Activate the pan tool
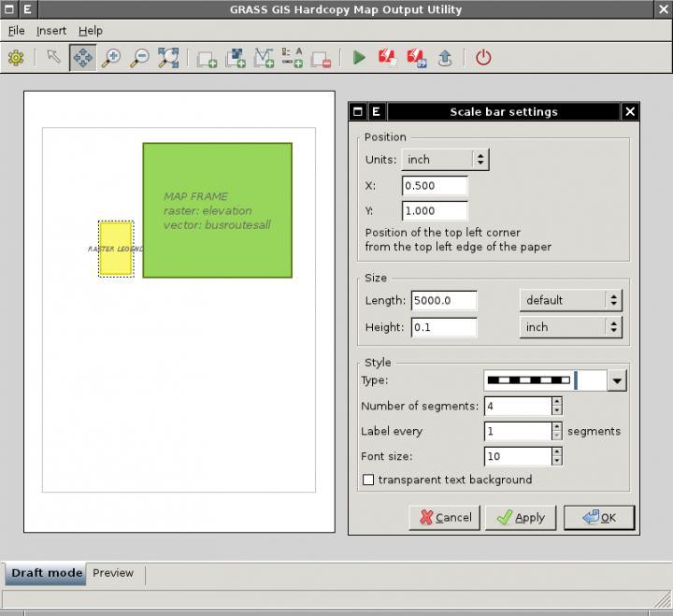This screenshot has width=673, height=616. pos(82,58)
